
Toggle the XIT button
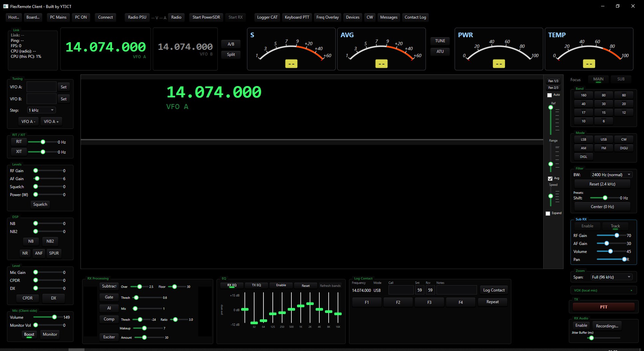click(x=19, y=152)
